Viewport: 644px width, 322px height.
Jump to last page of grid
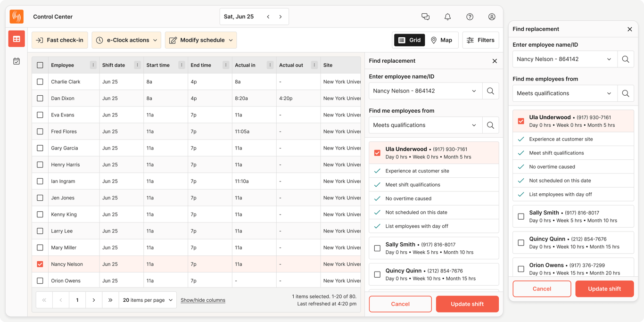(110, 300)
